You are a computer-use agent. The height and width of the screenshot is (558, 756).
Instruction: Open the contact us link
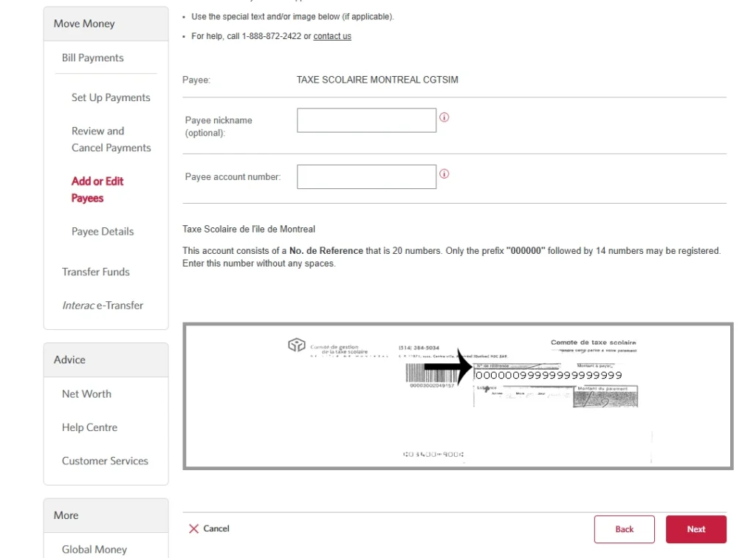(332, 36)
